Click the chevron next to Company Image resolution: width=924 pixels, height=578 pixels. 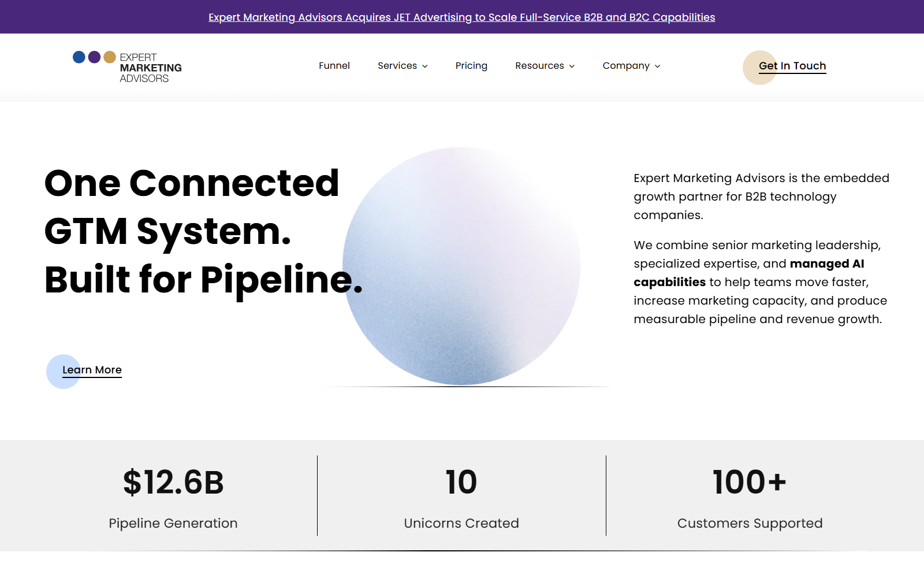coord(658,66)
